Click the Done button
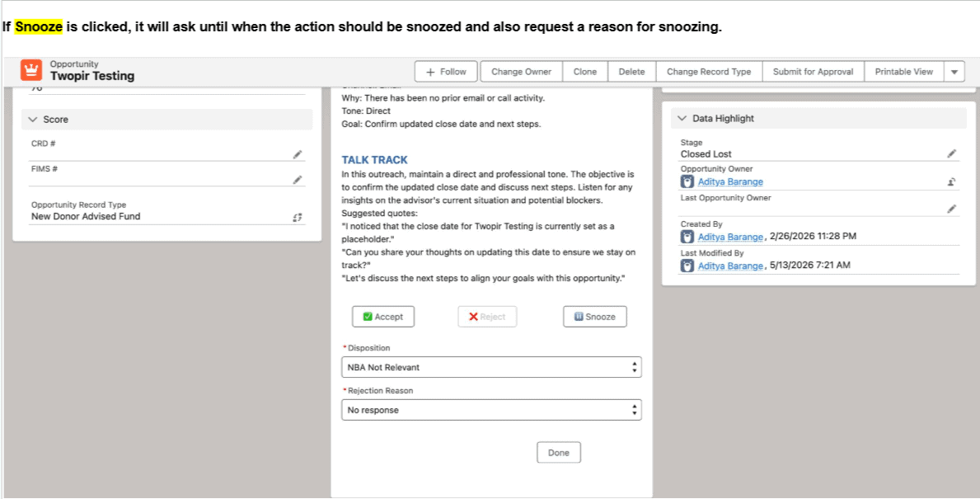Screen dimensions: 980x499 tap(559, 453)
